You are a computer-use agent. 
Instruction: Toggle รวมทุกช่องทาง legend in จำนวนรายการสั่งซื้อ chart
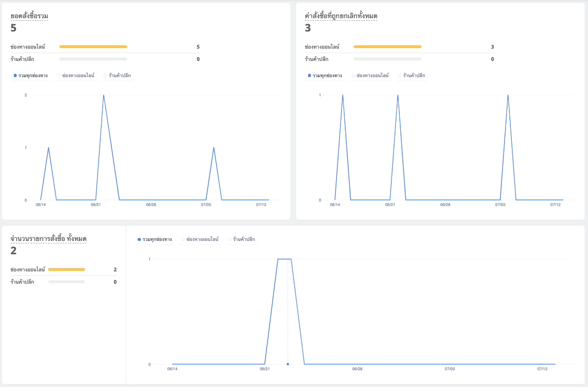(155, 239)
